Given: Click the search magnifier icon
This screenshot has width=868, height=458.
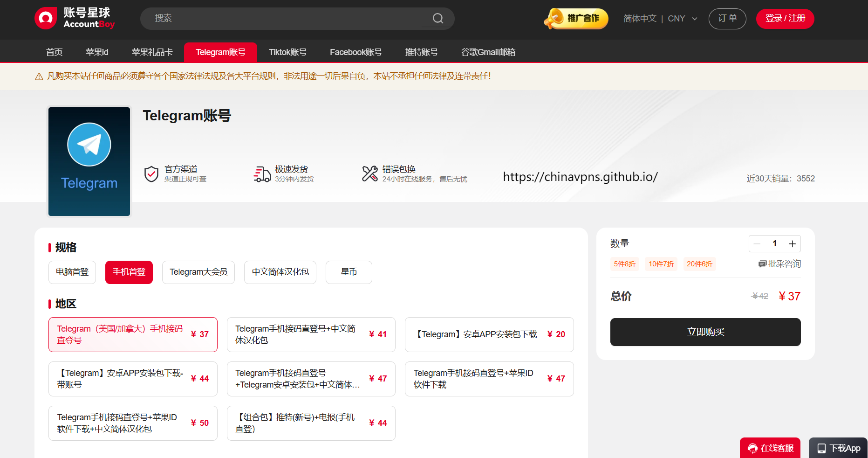Looking at the screenshot, I should click(x=438, y=18).
